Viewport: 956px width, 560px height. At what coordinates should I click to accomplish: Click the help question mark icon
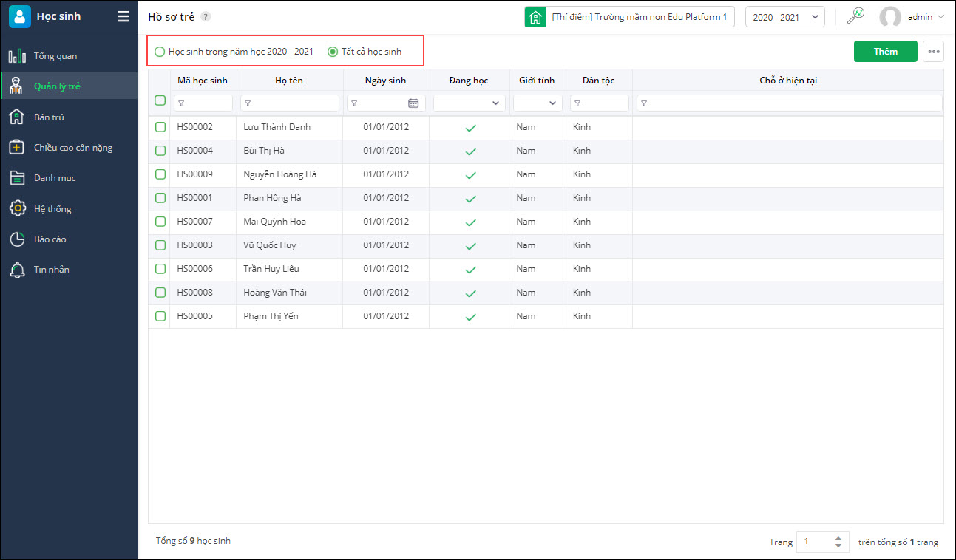tap(206, 16)
